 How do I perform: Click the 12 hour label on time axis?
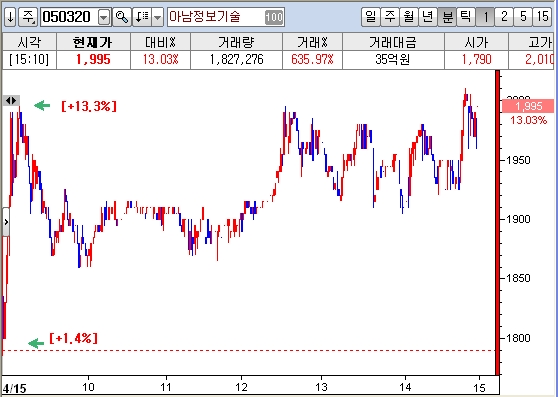[x=242, y=387]
